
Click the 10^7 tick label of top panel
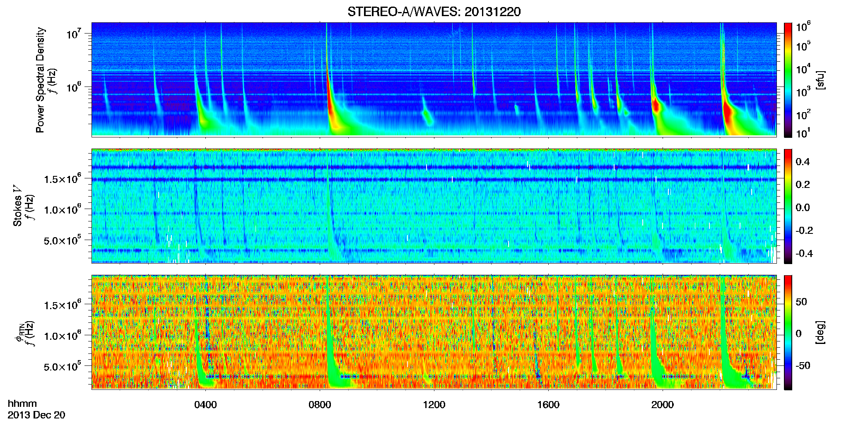(x=74, y=34)
